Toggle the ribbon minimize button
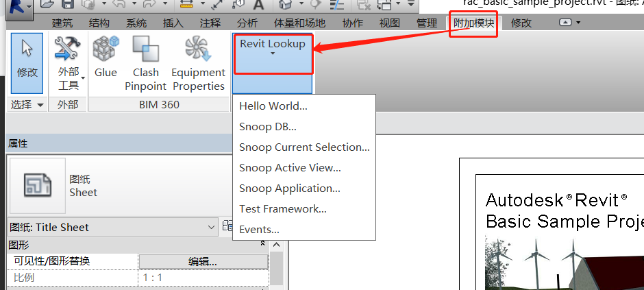 coord(566,23)
